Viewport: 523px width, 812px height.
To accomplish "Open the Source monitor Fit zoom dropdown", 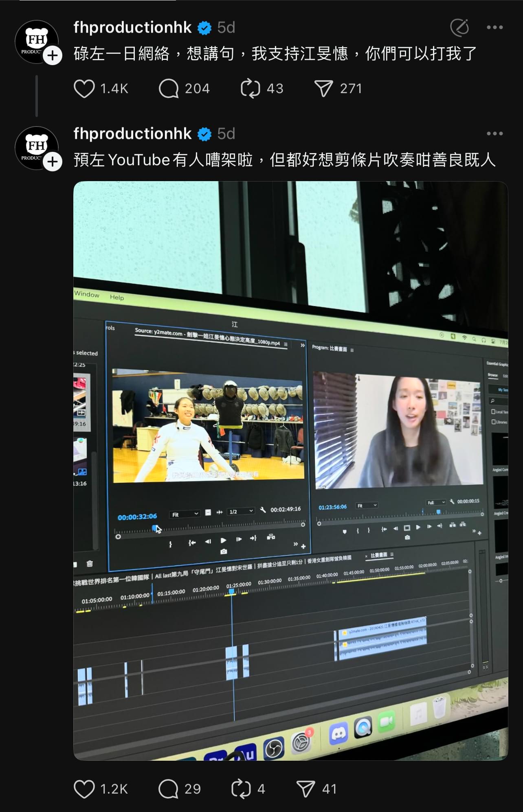I will tap(185, 514).
